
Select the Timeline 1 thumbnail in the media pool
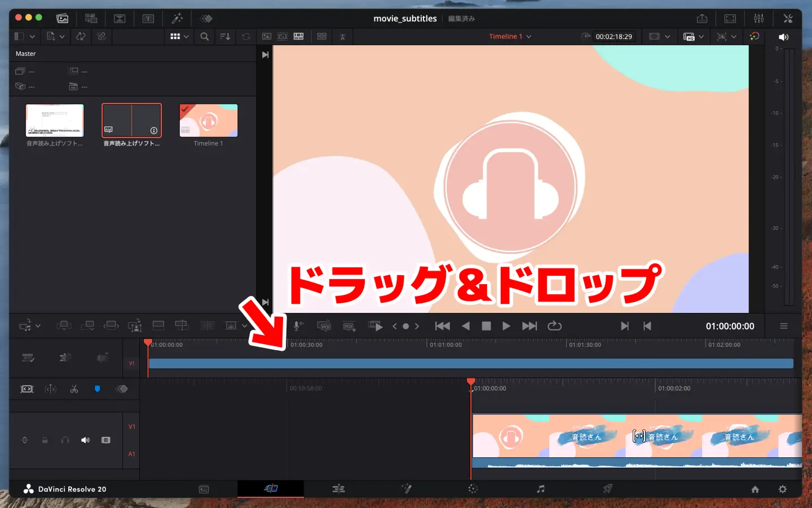(208, 120)
